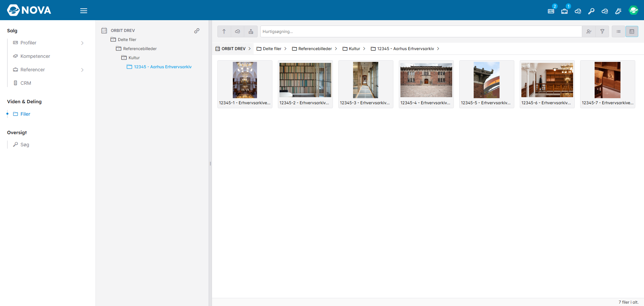Open the chevron after Kultur breadcrumb
The height and width of the screenshot is (306, 644).
pyautogui.click(x=364, y=49)
